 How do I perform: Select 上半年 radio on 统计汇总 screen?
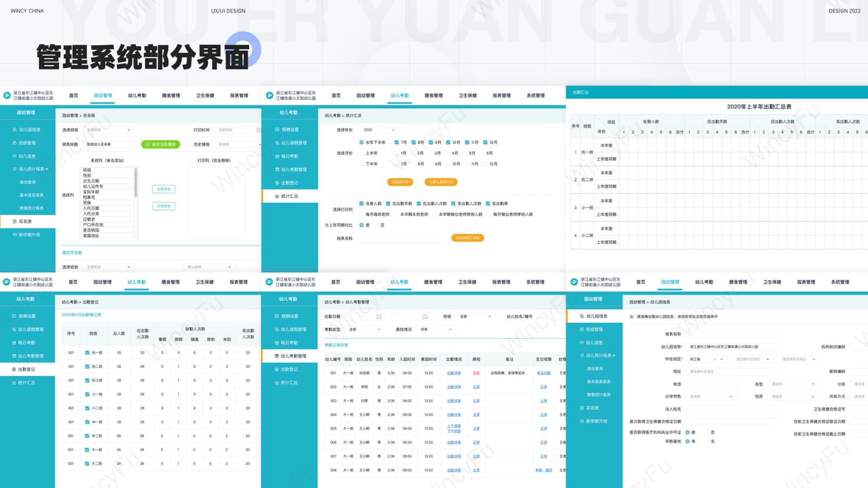click(x=361, y=153)
